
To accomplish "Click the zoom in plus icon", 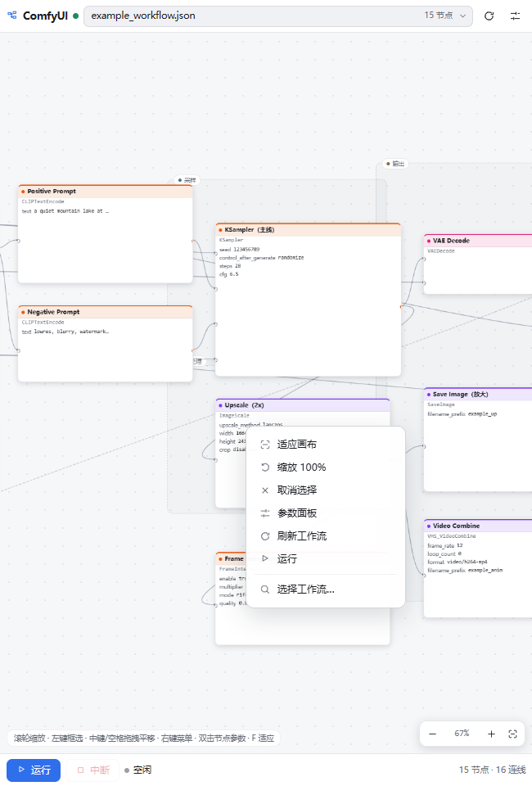I will tap(491, 734).
